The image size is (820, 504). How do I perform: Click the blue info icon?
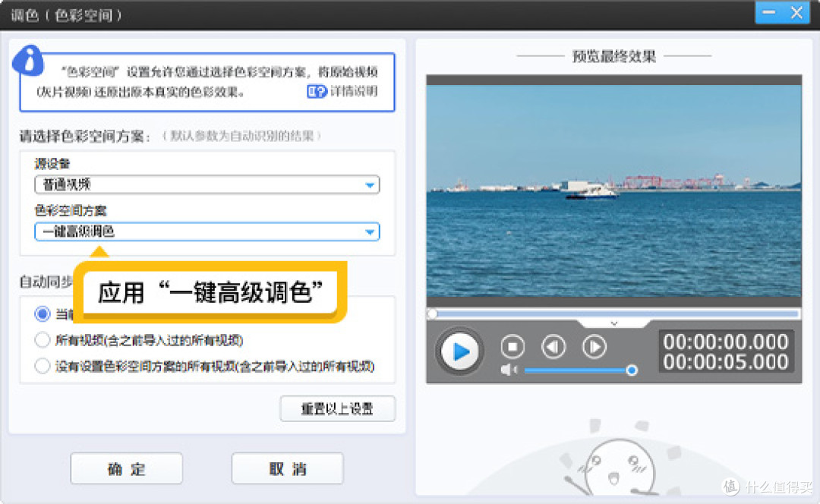pos(28,61)
